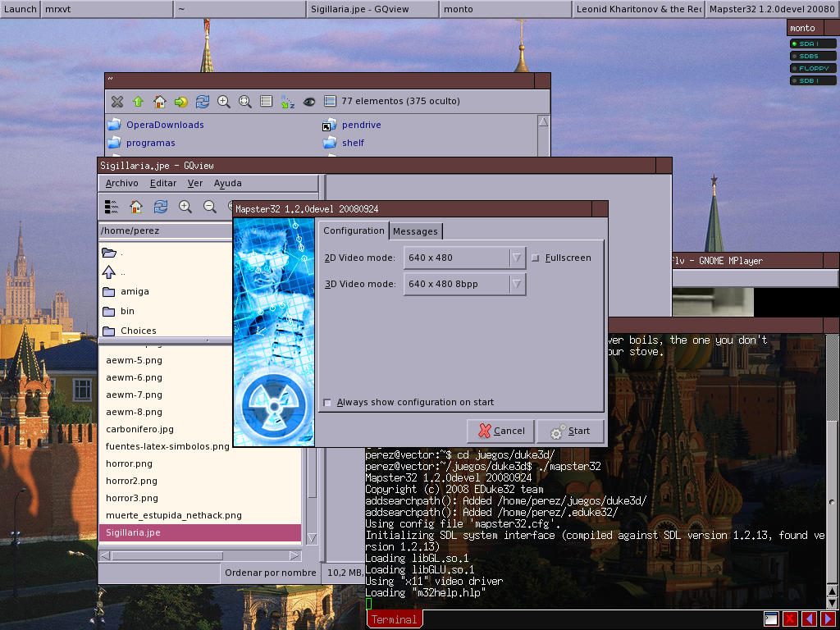The image size is (840, 630).
Task: Refresh the file manager directory view
Action: point(203,101)
